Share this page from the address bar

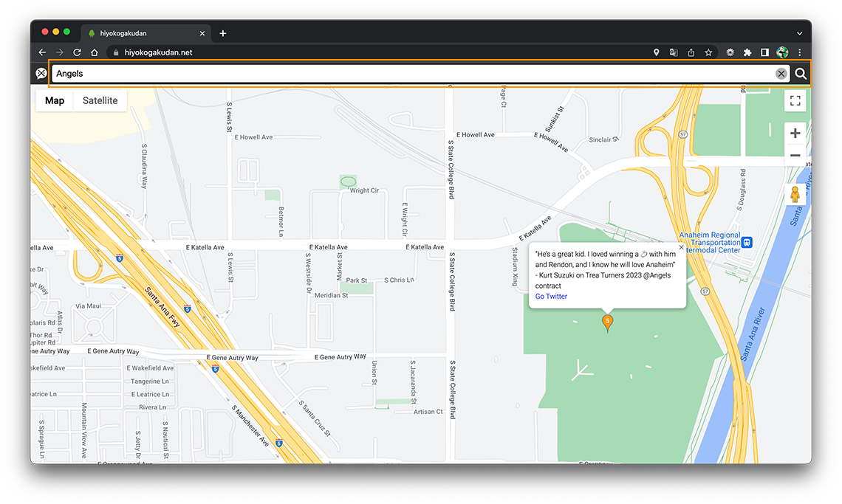click(691, 52)
